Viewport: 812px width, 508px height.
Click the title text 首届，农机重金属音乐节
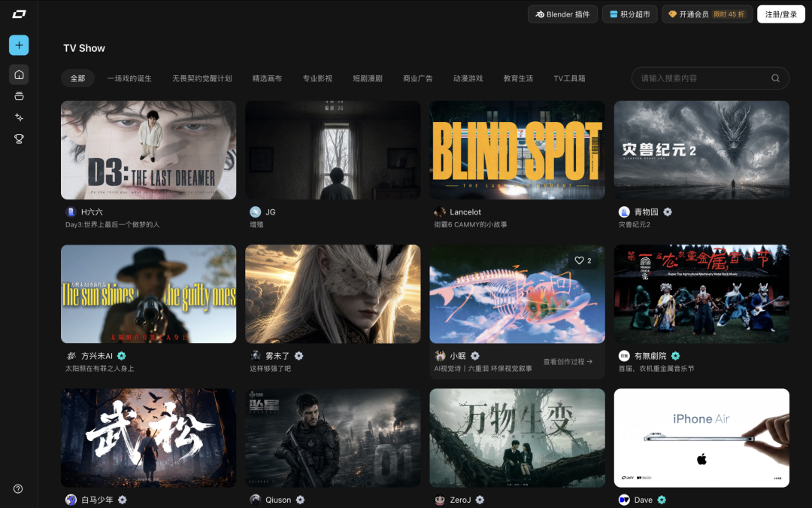click(656, 369)
